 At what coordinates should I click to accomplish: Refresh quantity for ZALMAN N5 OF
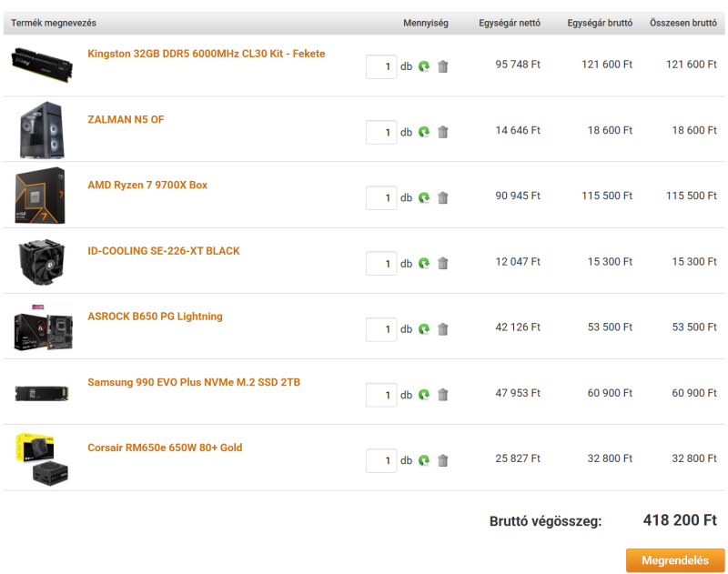424,132
